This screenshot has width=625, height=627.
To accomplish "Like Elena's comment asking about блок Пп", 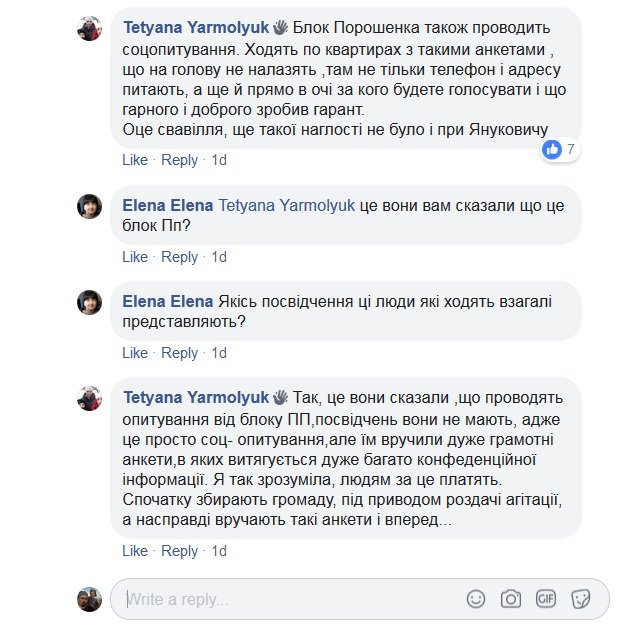I will [x=134, y=257].
